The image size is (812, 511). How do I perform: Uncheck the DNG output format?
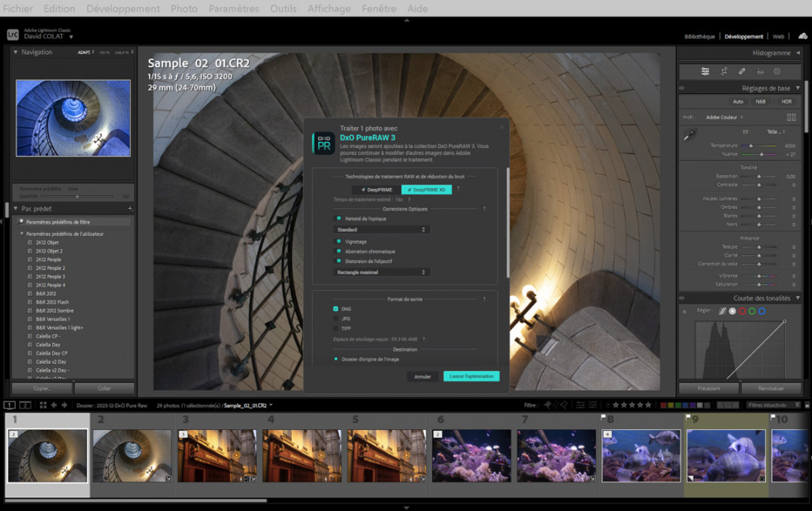point(335,309)
